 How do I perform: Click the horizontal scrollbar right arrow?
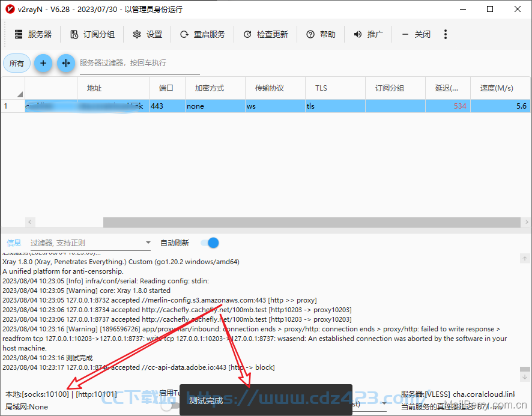(526, 222)
